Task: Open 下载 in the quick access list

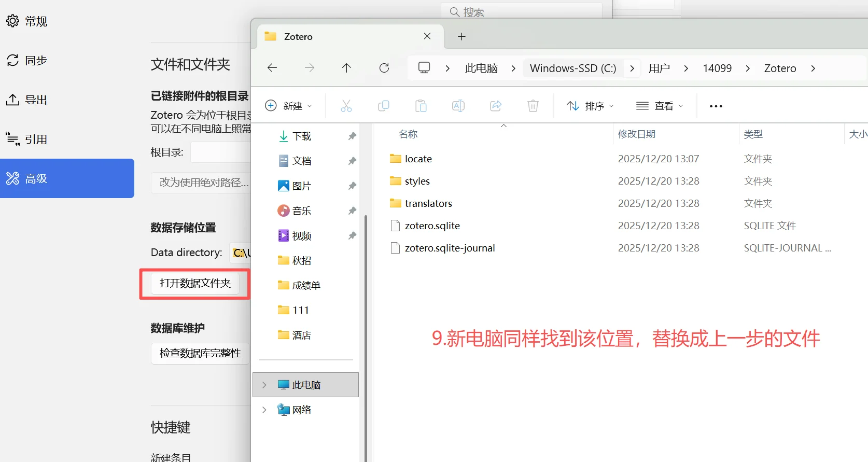Action: point(302,136)
